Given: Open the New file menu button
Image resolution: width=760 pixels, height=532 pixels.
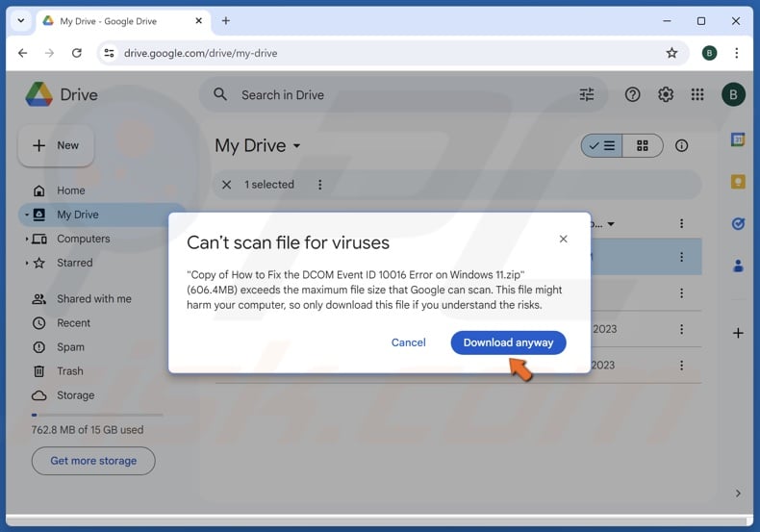Looking at the screenshot, I should coord(56,145).
